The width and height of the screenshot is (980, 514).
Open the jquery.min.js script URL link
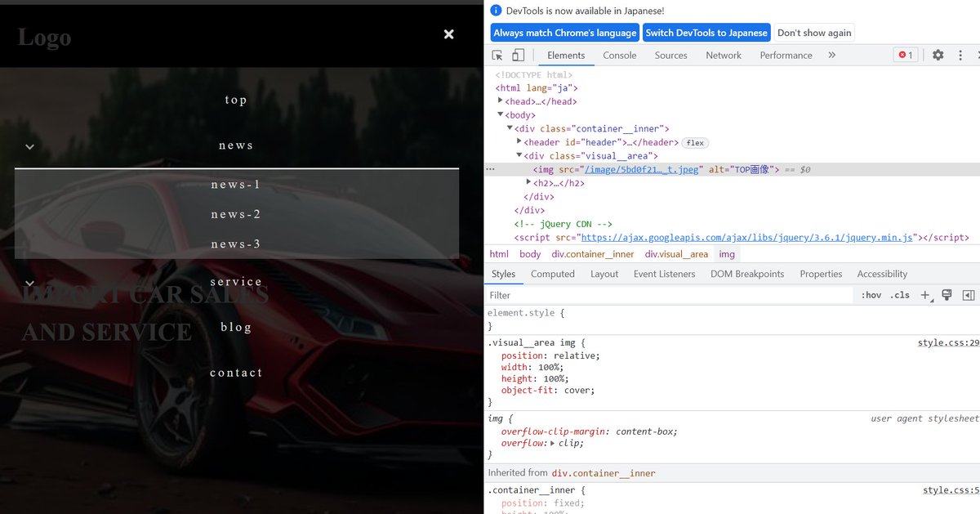coord(746,238)
